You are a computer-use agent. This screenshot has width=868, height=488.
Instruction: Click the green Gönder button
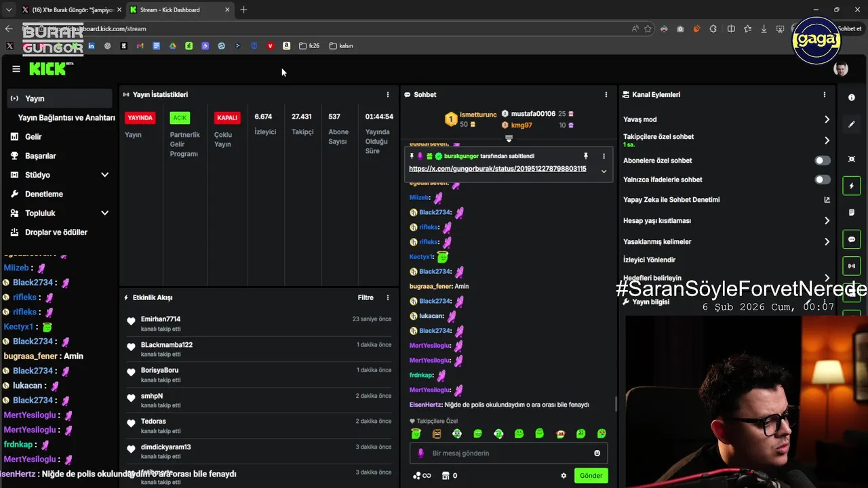pos(591,476)
